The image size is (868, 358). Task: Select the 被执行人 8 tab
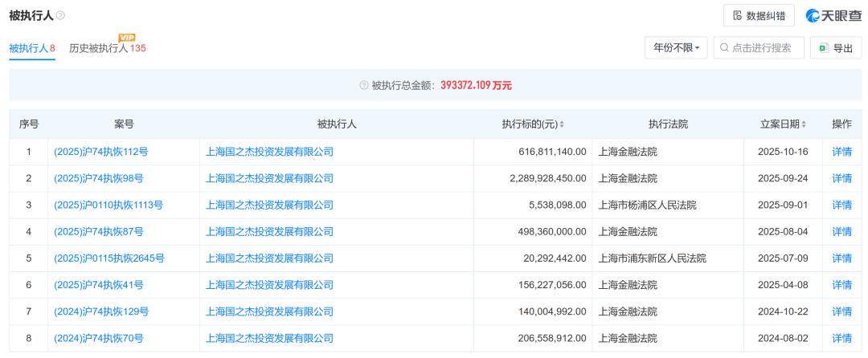31,48
